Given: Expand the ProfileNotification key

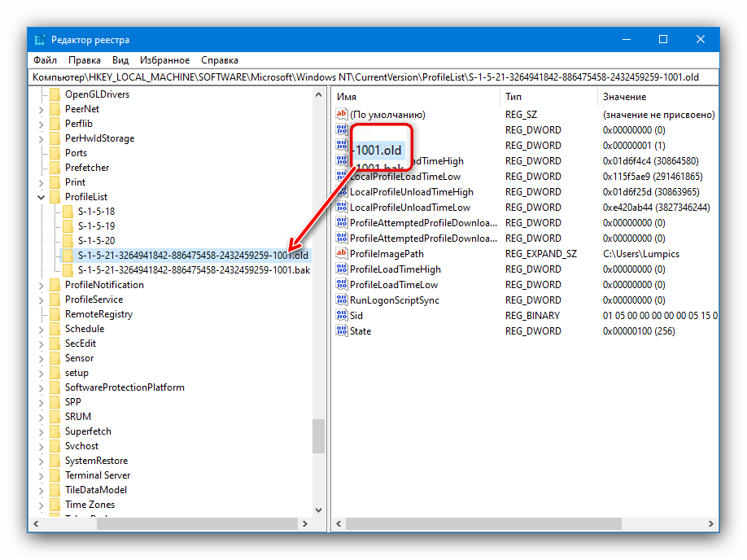Looking at the screenshot, I should pyautogui.click(x=41, y=285).
